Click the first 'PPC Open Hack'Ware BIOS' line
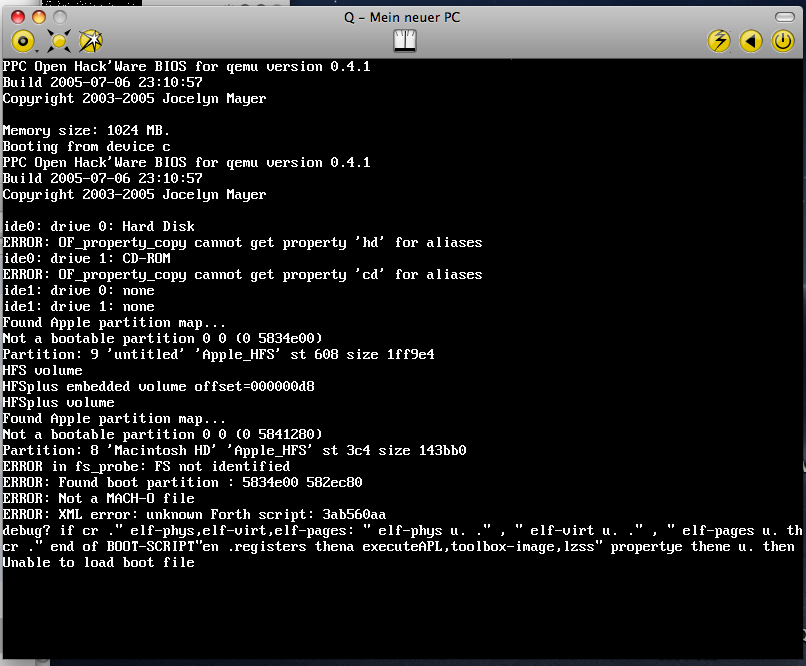Screen dimensions: 806x666 pos(187,66)
